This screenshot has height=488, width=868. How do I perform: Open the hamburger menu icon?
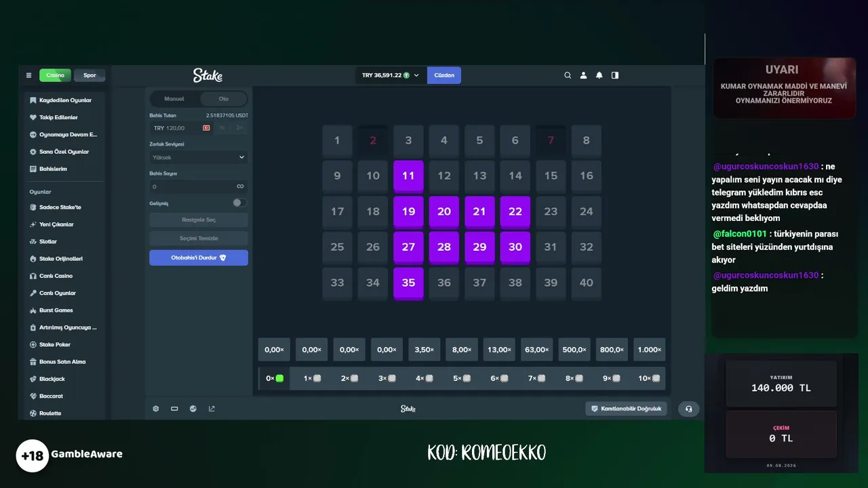pyautogui.click(x=28, y=75)
